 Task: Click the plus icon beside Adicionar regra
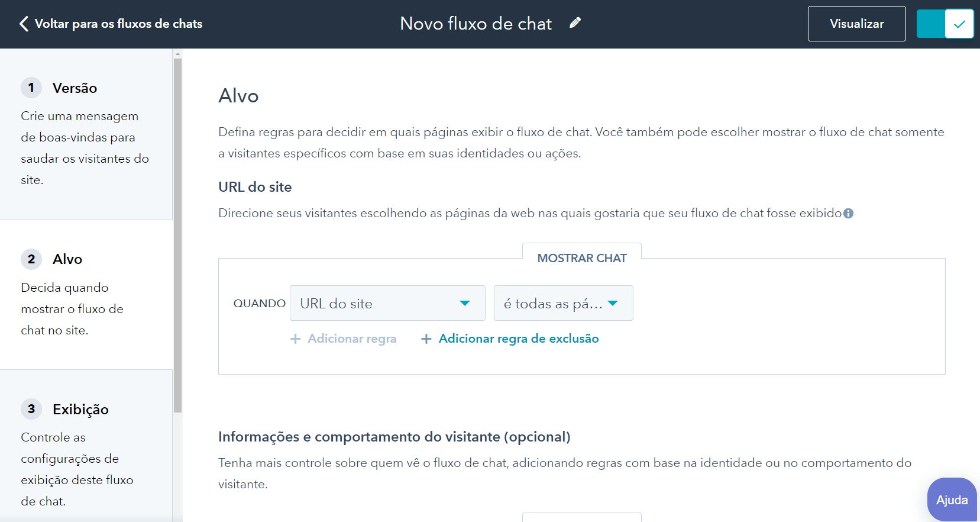point(295,339)
